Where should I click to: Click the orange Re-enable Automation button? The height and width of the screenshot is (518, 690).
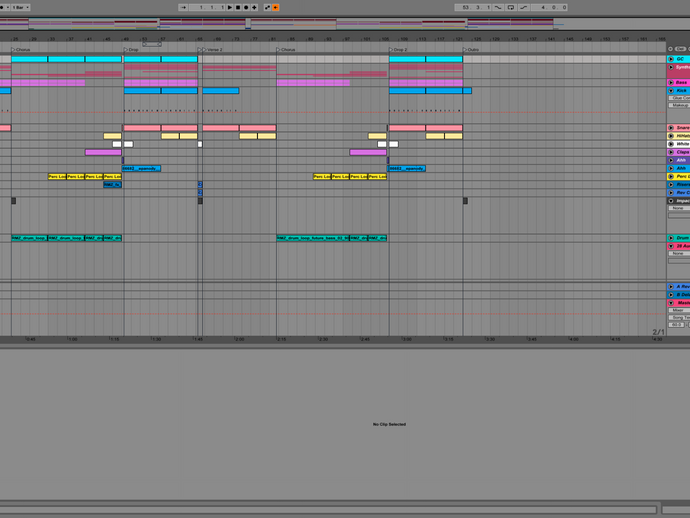click(x=275, y=7)
